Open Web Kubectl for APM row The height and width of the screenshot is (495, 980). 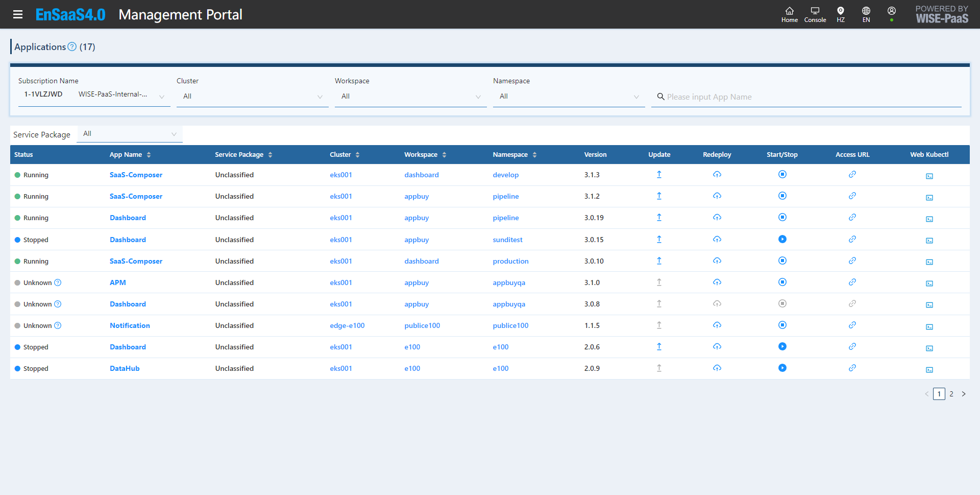point(929,284)
